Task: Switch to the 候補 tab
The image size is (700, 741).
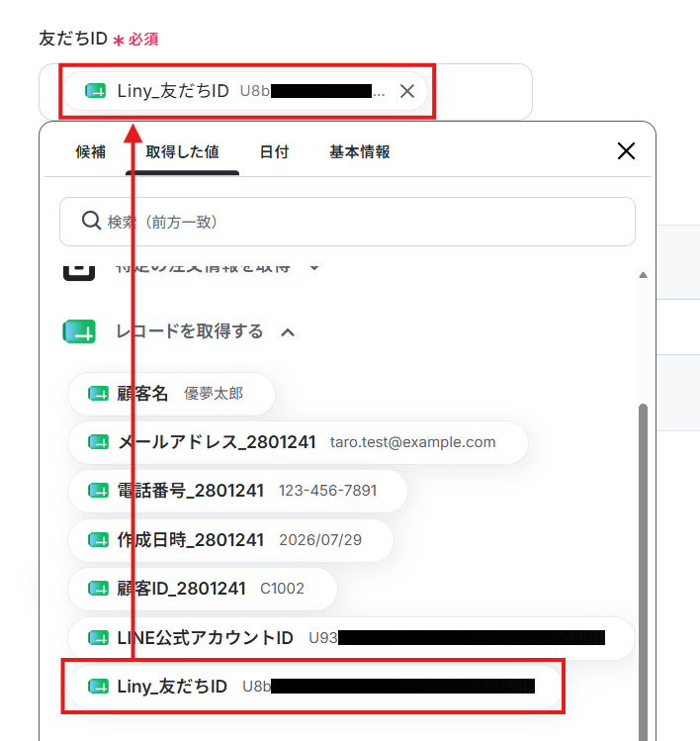Action: coord(91,152)
